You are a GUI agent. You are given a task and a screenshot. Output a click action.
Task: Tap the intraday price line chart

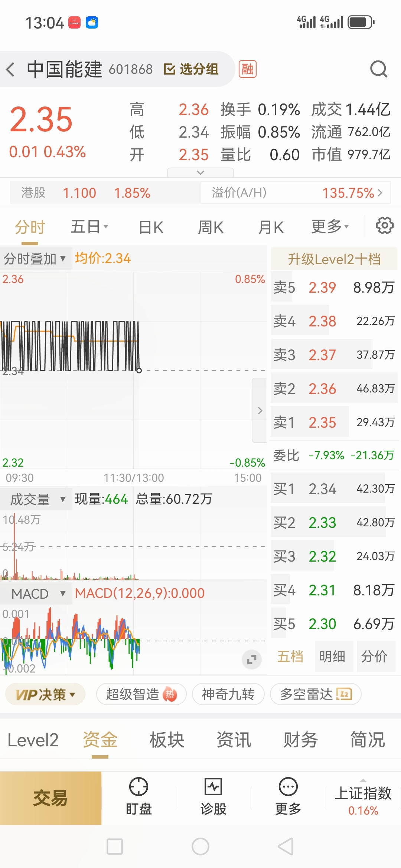(134, 370)
